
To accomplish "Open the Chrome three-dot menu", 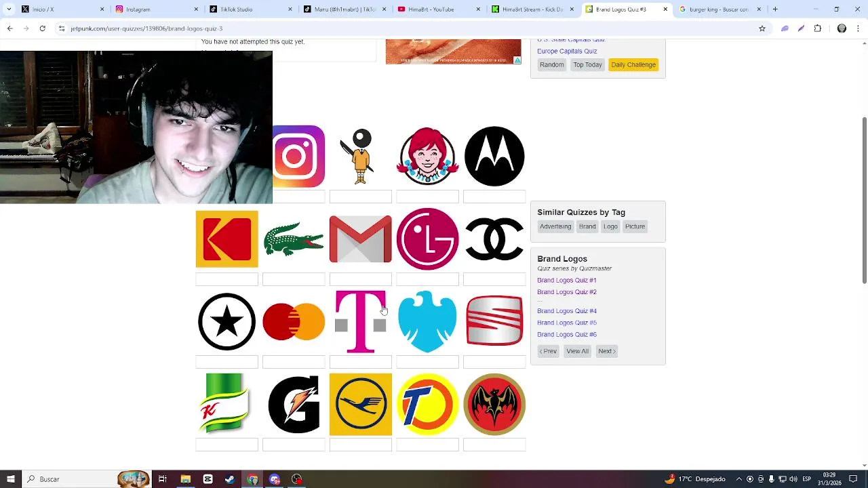I will coord(859,28).
